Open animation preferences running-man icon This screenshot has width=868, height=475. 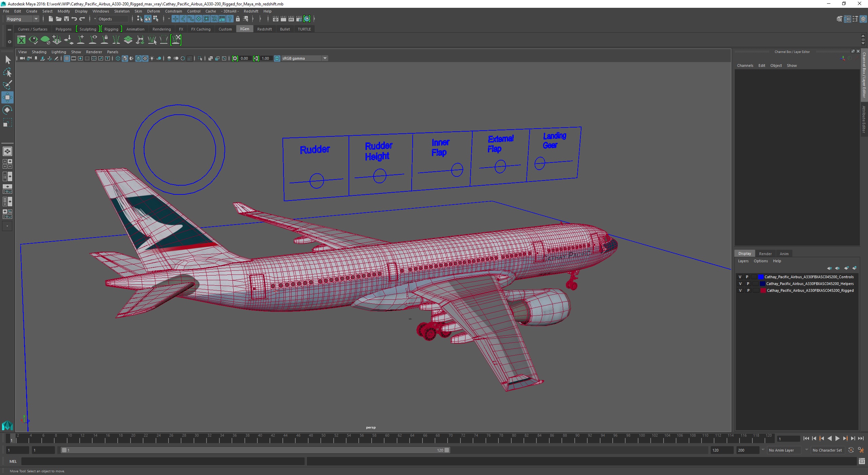861,450
